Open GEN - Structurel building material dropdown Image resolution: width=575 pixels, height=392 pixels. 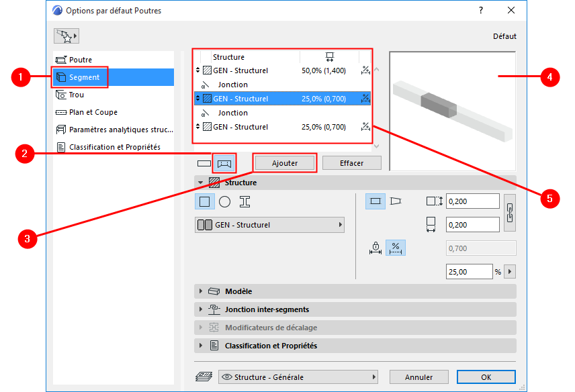click(x=269, y=225)
